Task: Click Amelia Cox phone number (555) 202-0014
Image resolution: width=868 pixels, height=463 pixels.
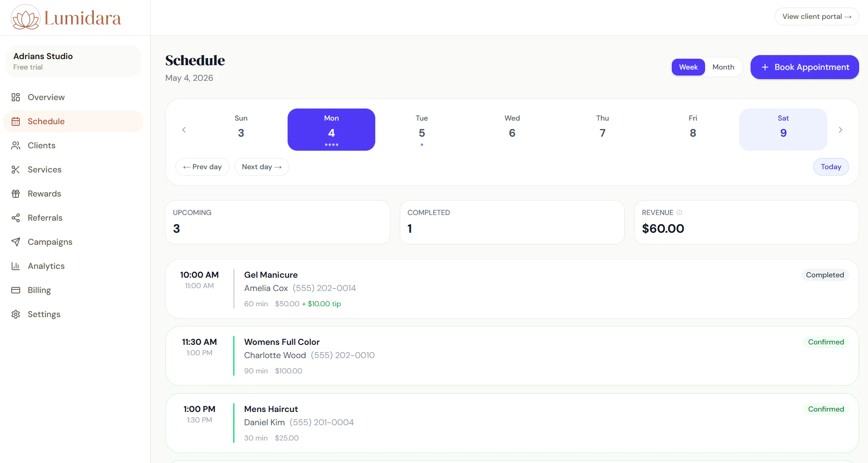Action: coord(324,288)
